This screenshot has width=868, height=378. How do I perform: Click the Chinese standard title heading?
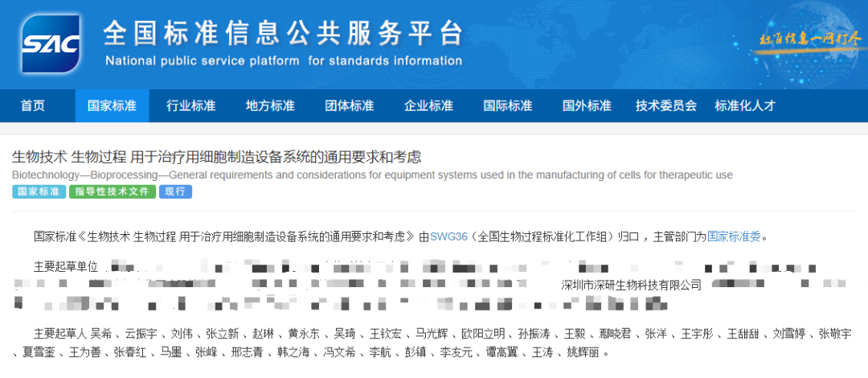point(216,158)
